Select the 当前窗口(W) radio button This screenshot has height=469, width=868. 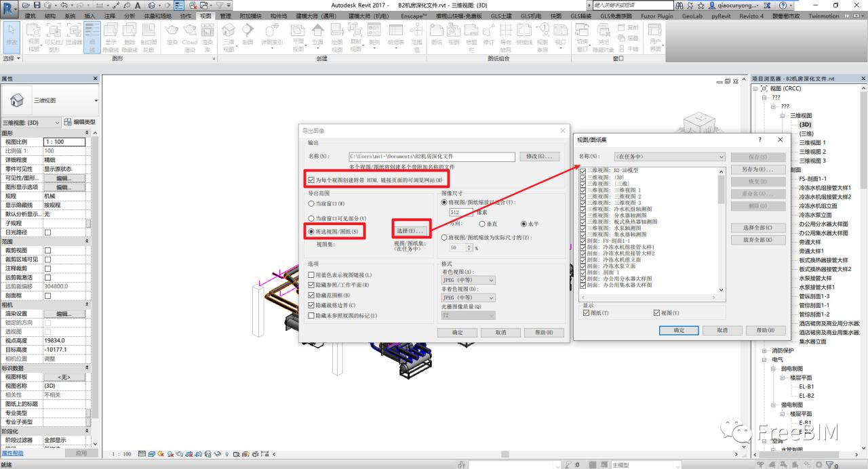coord(312,203)
